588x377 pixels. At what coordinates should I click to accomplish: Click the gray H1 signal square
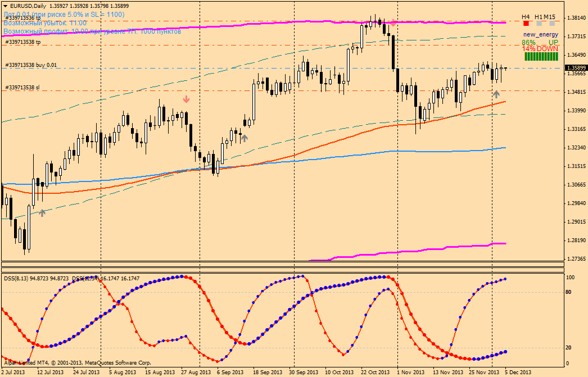coord(539,24)
